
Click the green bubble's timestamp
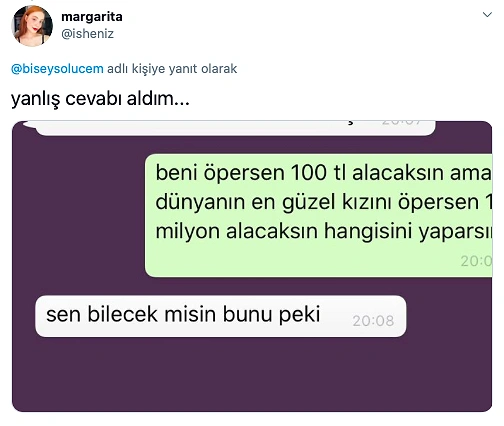(x=477, y=261)
